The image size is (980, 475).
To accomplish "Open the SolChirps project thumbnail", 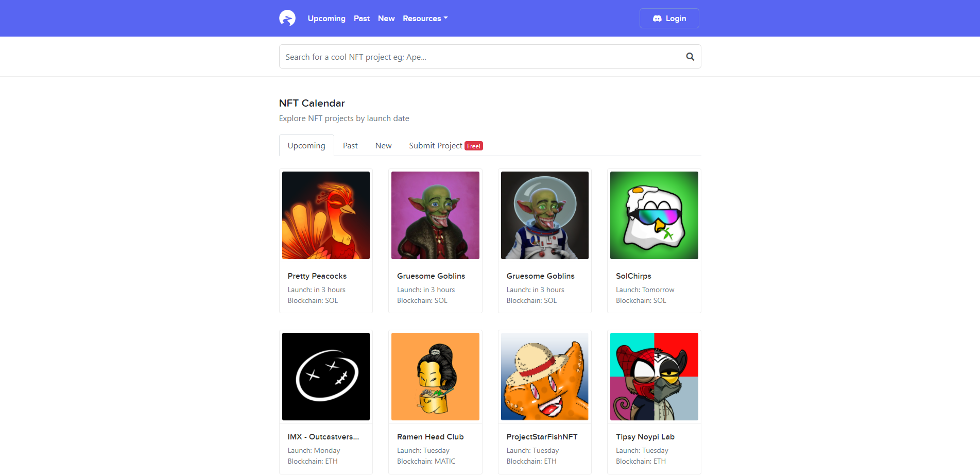I will coord(654,215).
